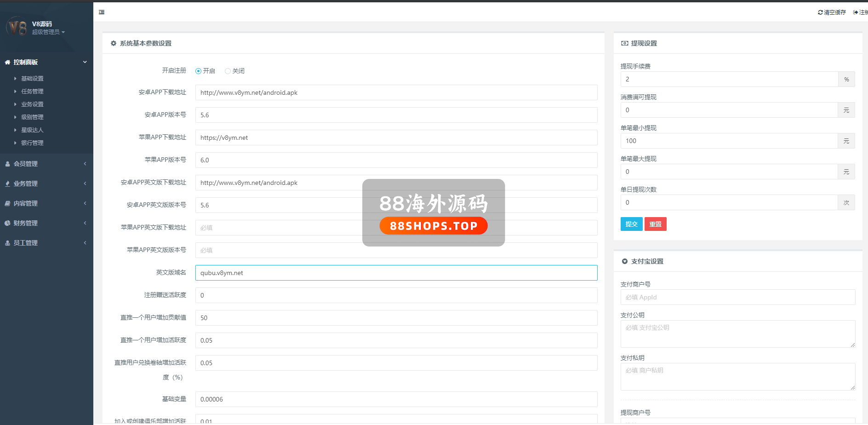Expand the 会员管理 menu chevron
The height and width of the screenshot is (425, 868).
85,164
